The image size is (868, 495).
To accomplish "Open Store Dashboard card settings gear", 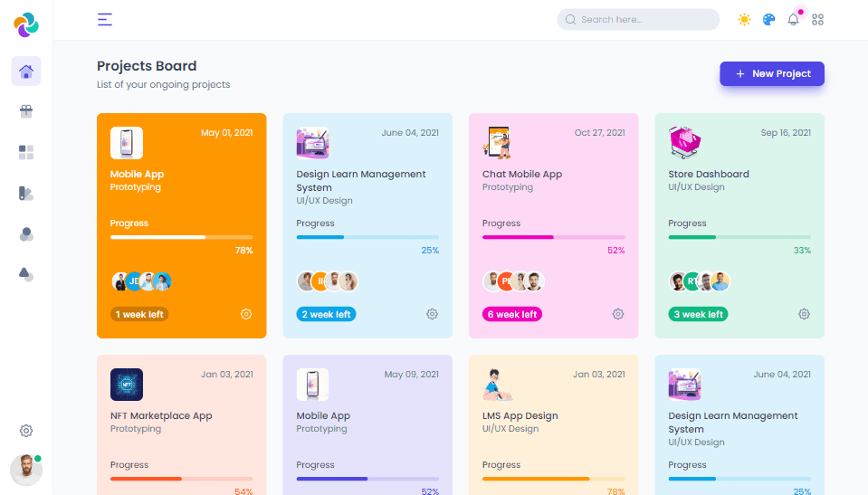I will tap(805, 314).
